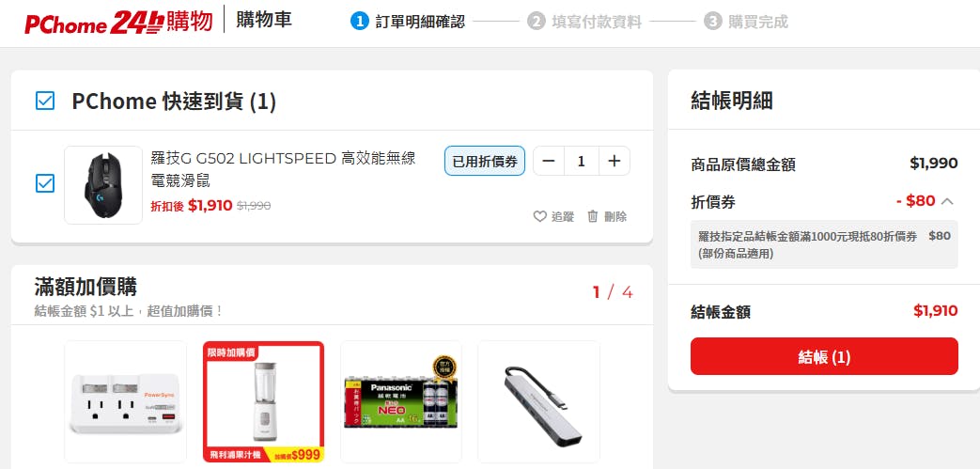Click the step 2 填寫付款資料 circle icon
The height and width of the screenshot is (469, 980).
click(536, 22)
